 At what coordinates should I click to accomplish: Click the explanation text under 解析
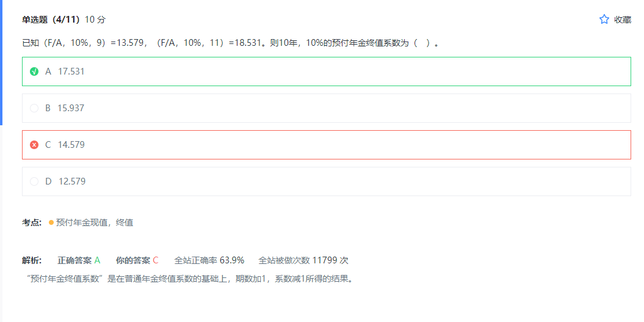tap(189, 279)
